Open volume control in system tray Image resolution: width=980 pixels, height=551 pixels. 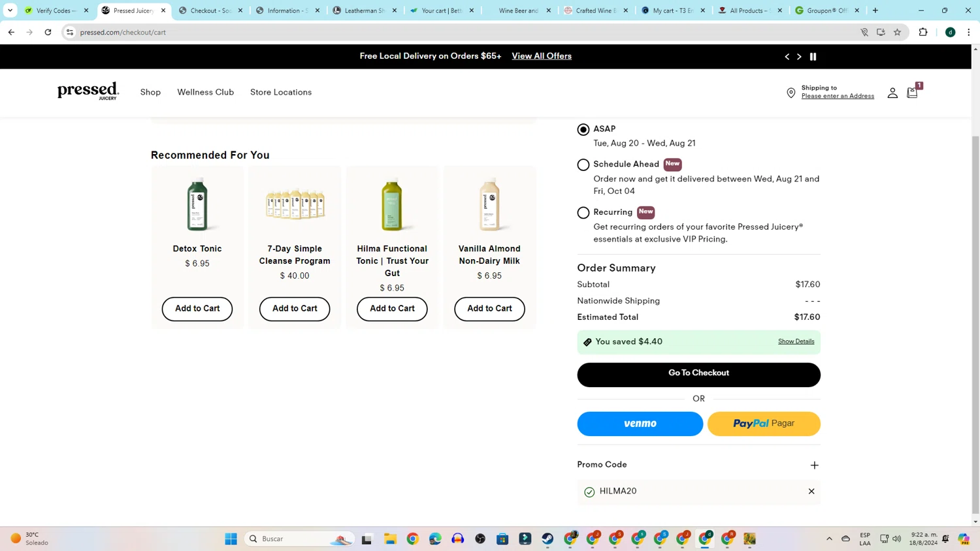click(897, 539)
